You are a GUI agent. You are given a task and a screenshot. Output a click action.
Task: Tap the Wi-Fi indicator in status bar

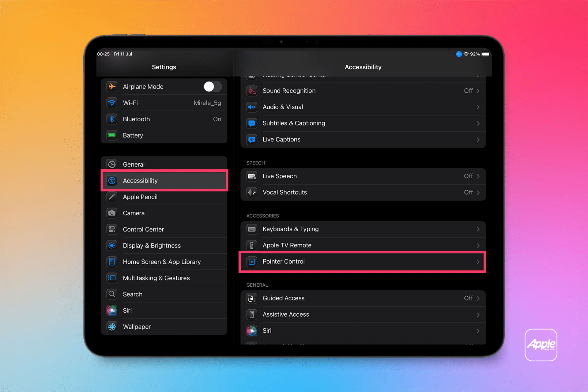(x=466, y=54)
